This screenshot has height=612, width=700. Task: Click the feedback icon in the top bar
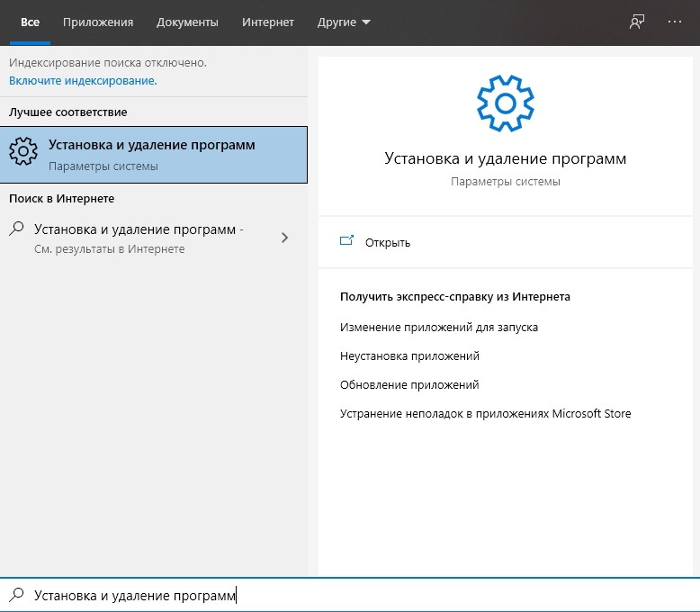[637, 22]
